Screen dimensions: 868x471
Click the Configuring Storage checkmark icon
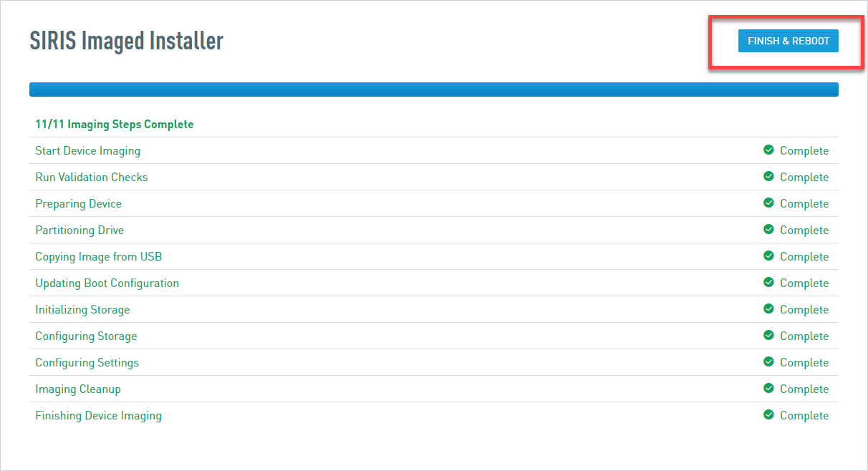tap(768, 336)
